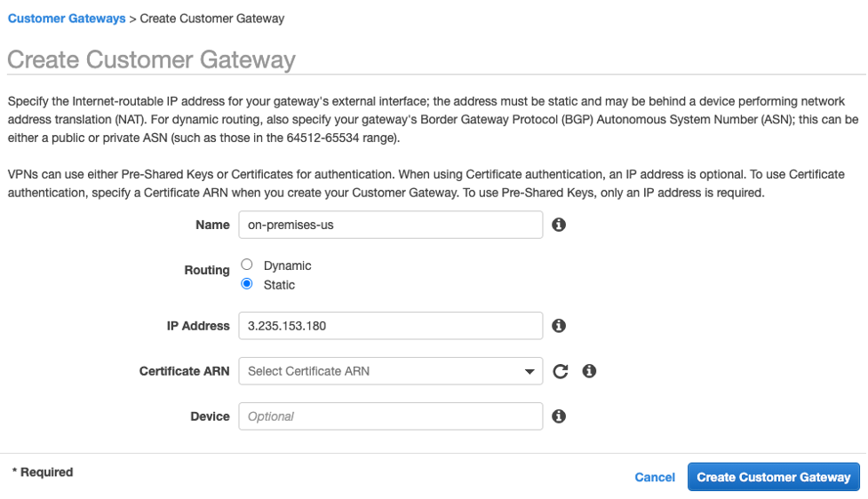Click the info icon next to IP Address field
868x499 pixels.
click(559, 326)
